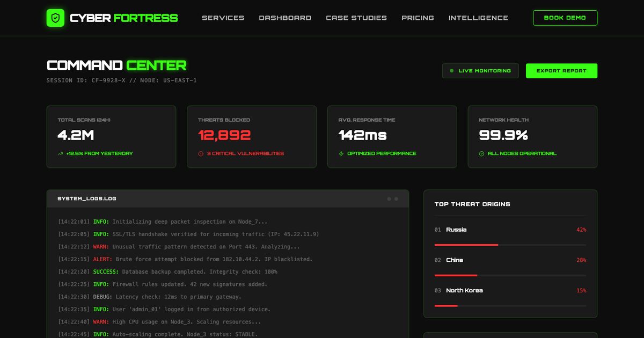Select the ALERT brute force attempt log line
The image size is (644, 338).
[185, 259]
